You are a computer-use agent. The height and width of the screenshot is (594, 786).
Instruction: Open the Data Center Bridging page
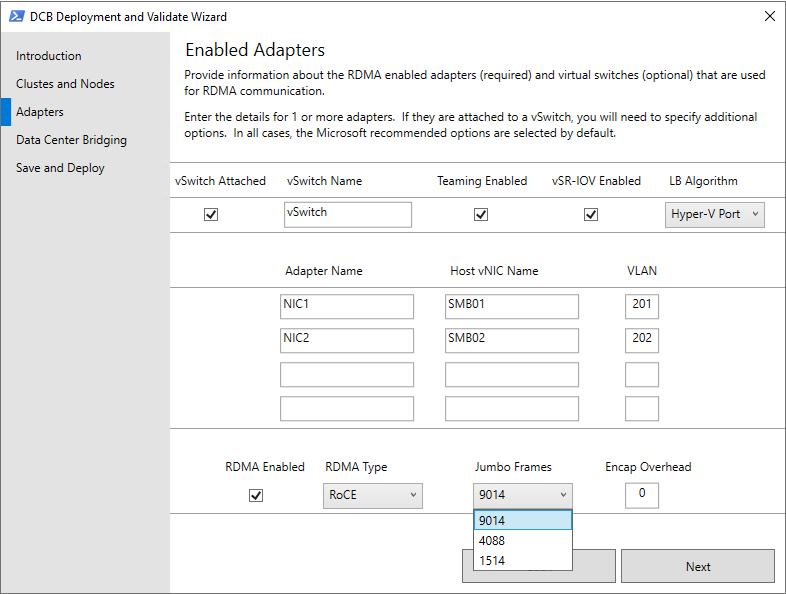click(71, 140)
